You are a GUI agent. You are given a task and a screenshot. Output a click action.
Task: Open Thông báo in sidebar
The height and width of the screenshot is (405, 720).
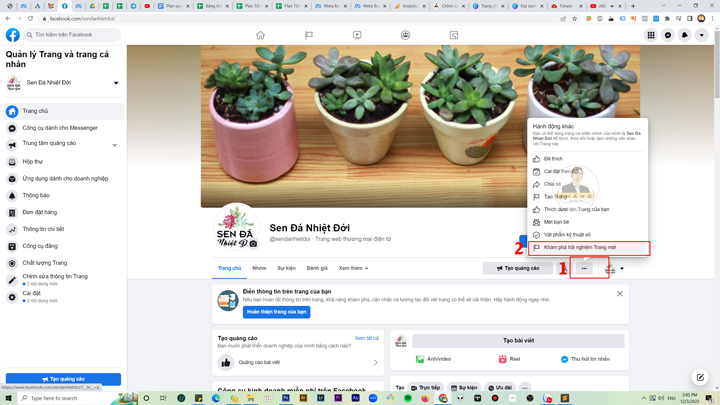[63, 196]
